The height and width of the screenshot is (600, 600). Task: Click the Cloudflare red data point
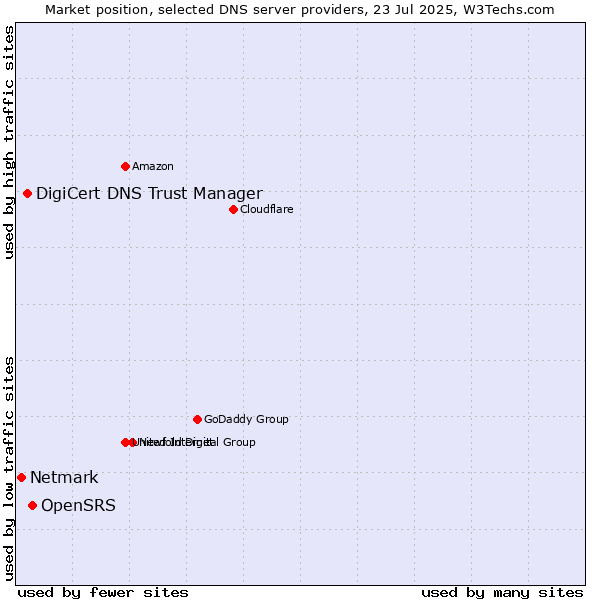point(233,209)
